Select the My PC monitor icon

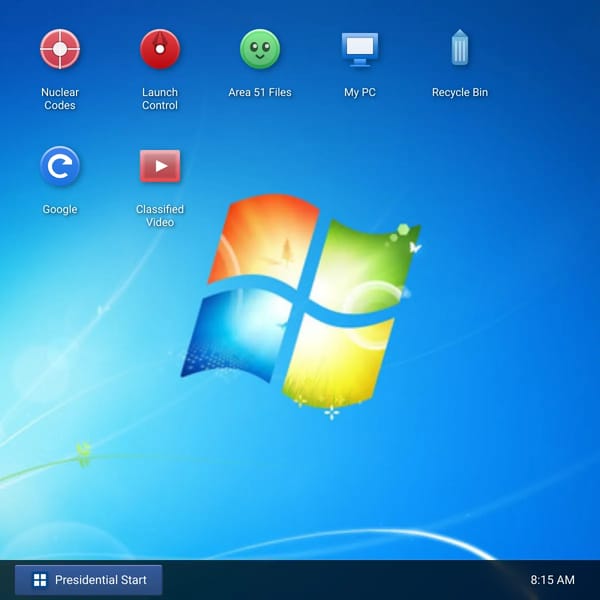360,49
